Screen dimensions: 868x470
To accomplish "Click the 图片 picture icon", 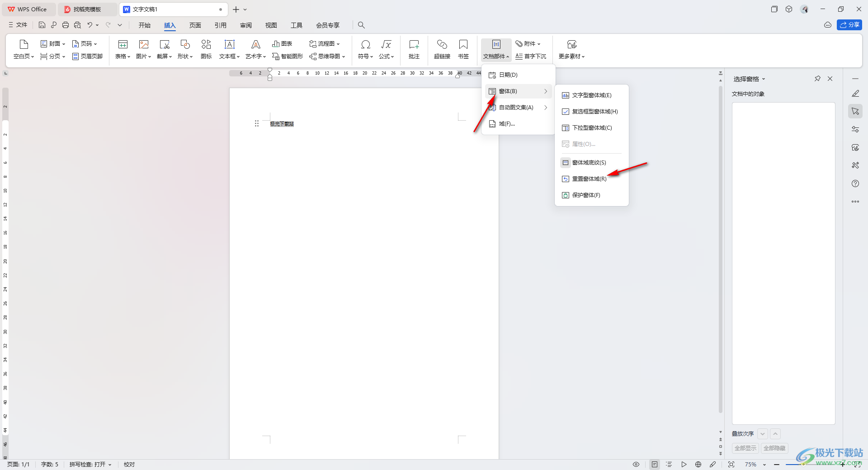I will (x=144, y=44).
